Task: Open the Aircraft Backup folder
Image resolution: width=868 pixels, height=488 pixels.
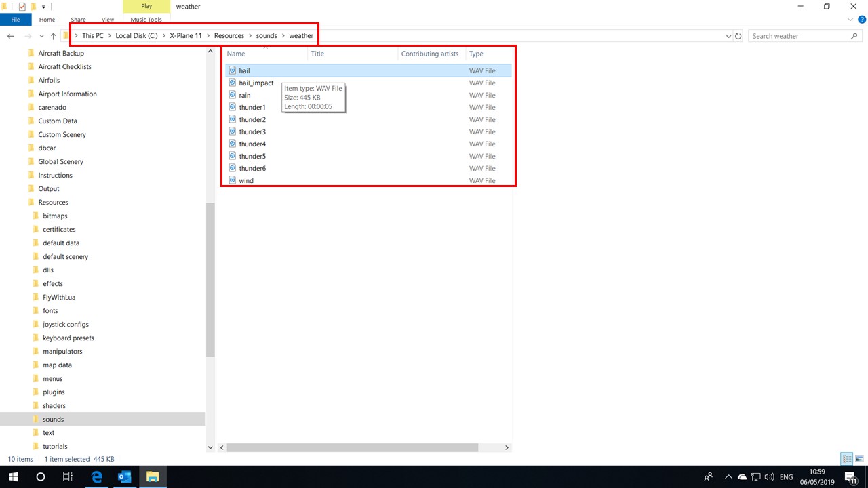Action: pyautogui.click(x=61, y=53)
